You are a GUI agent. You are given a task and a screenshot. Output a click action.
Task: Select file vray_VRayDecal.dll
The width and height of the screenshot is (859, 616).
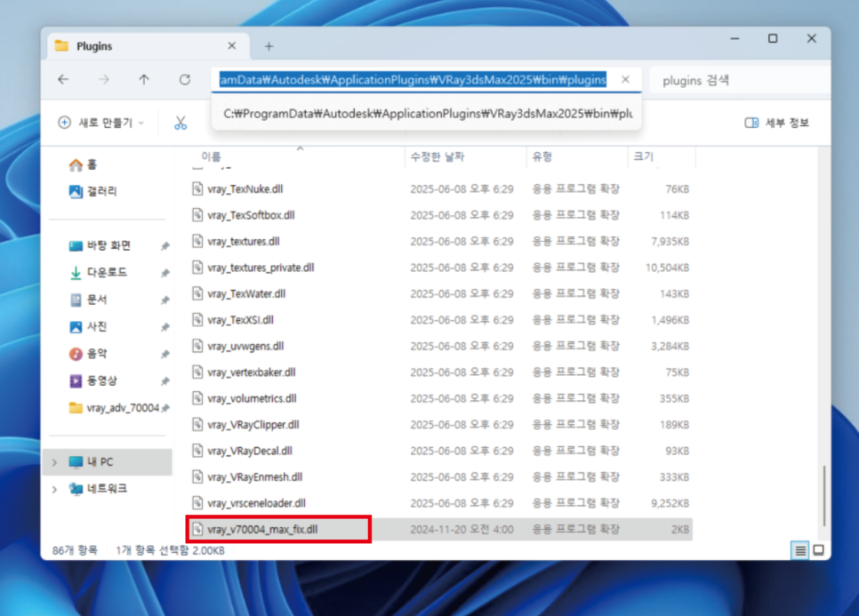click(x=250, y=452)
